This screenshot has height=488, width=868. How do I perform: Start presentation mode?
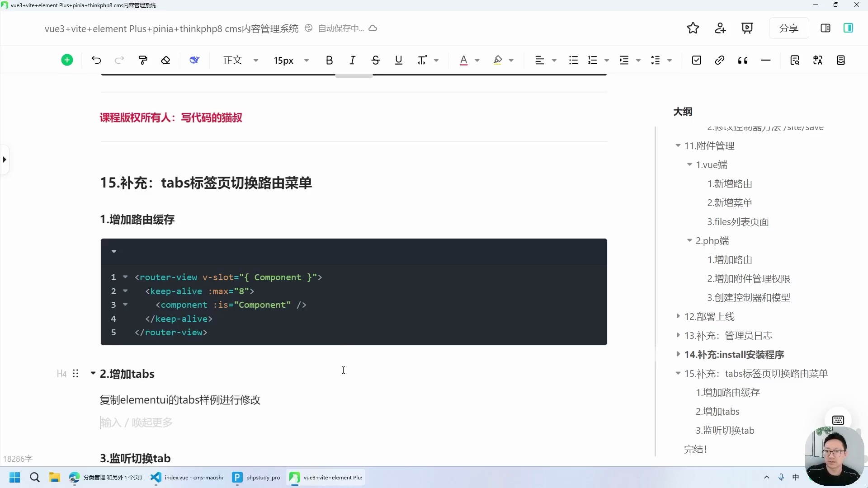(x=747, y=28)
